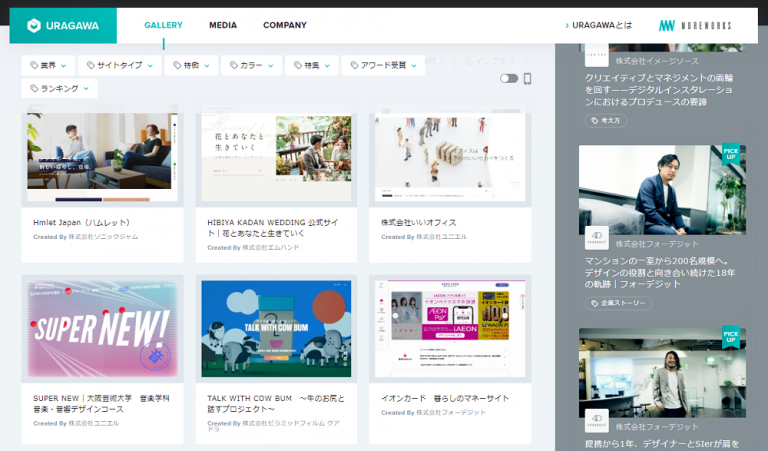Open the URAGAWAとは link
The image size is (768, 451).
[599, 25]
